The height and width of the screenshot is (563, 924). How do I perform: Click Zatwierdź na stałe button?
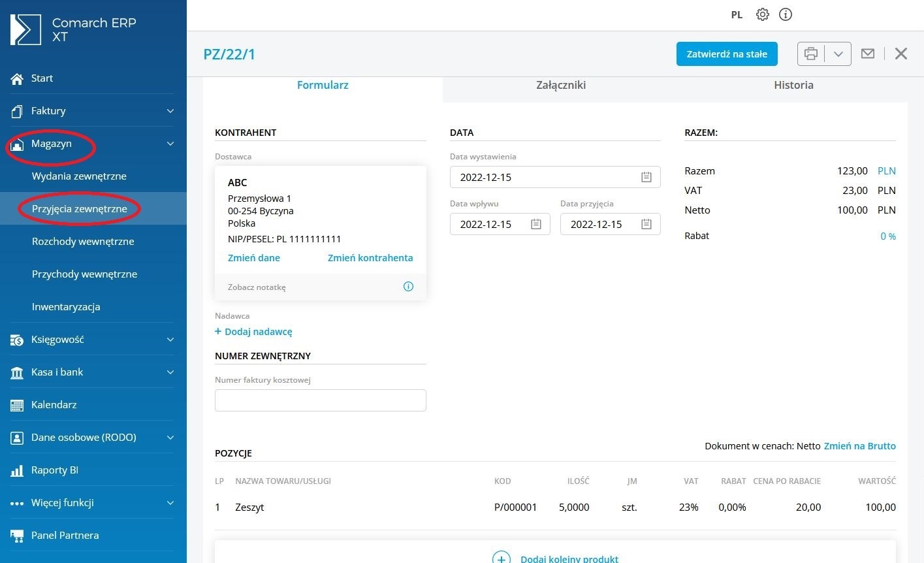tap(727, 54)
